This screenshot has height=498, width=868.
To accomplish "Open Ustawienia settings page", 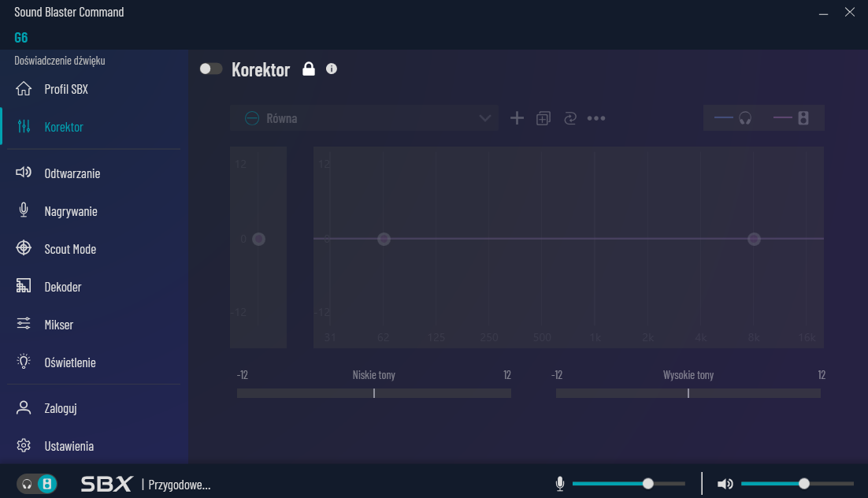I will point(69,446).
